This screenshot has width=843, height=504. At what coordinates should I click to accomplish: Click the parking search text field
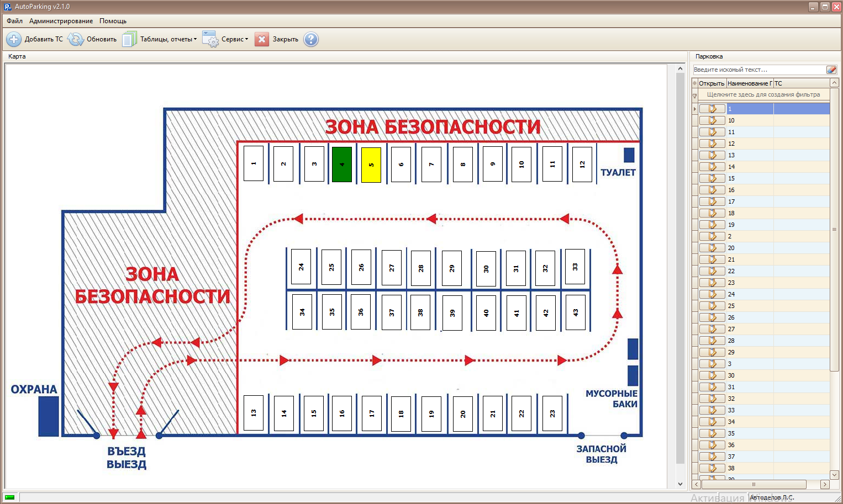[758, 70]
